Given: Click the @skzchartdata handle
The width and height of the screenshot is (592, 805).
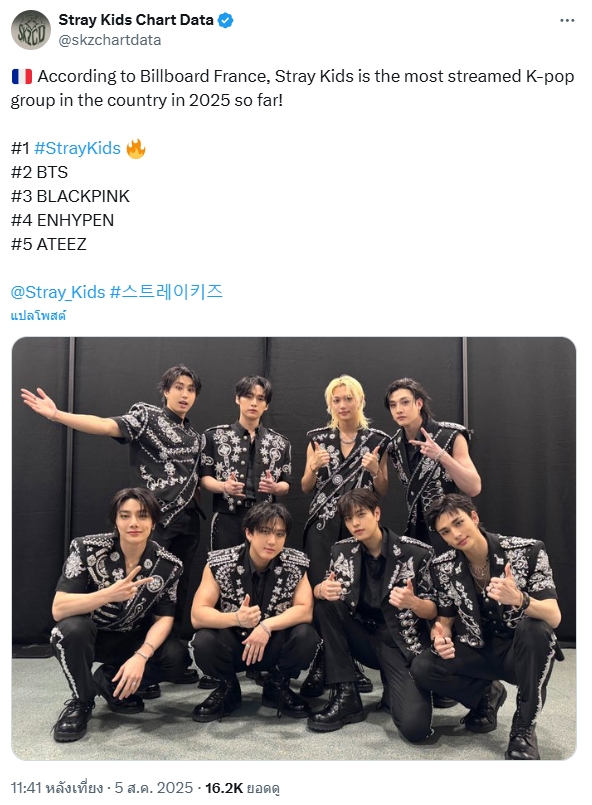Looking at the screenshot, I should [x=109, y=40].
